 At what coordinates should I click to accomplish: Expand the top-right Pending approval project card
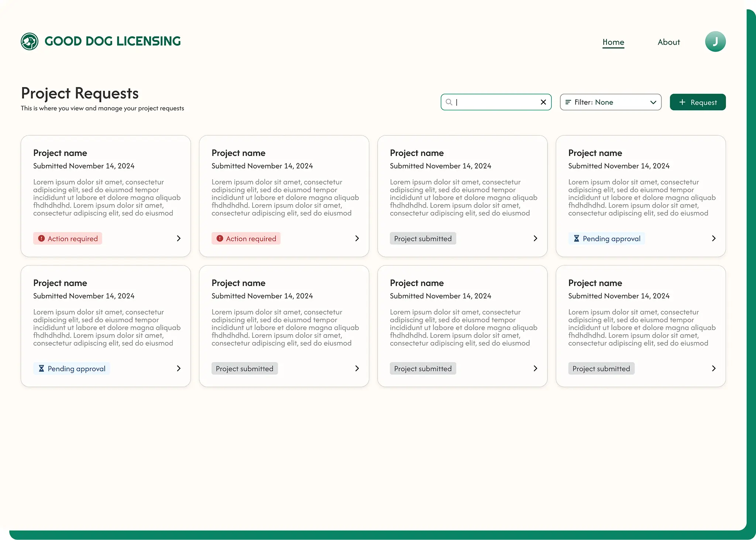click(x=714, y=238)
